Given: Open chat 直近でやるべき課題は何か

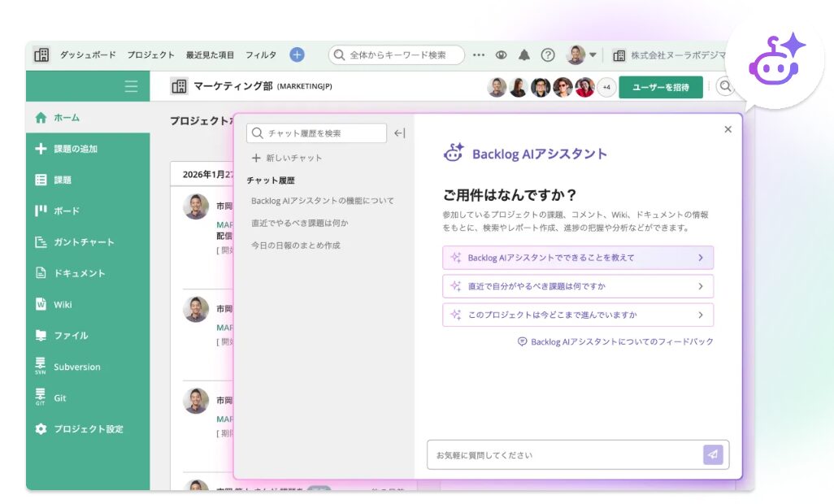Looking at the screenshot, I should 299,223.
